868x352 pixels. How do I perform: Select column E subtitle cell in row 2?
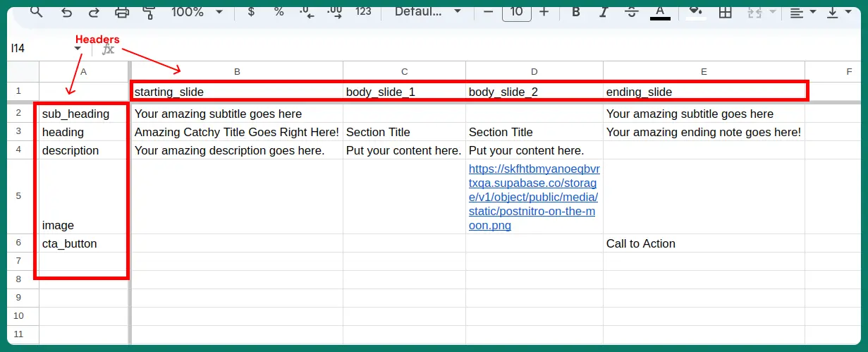click(704, 114)
